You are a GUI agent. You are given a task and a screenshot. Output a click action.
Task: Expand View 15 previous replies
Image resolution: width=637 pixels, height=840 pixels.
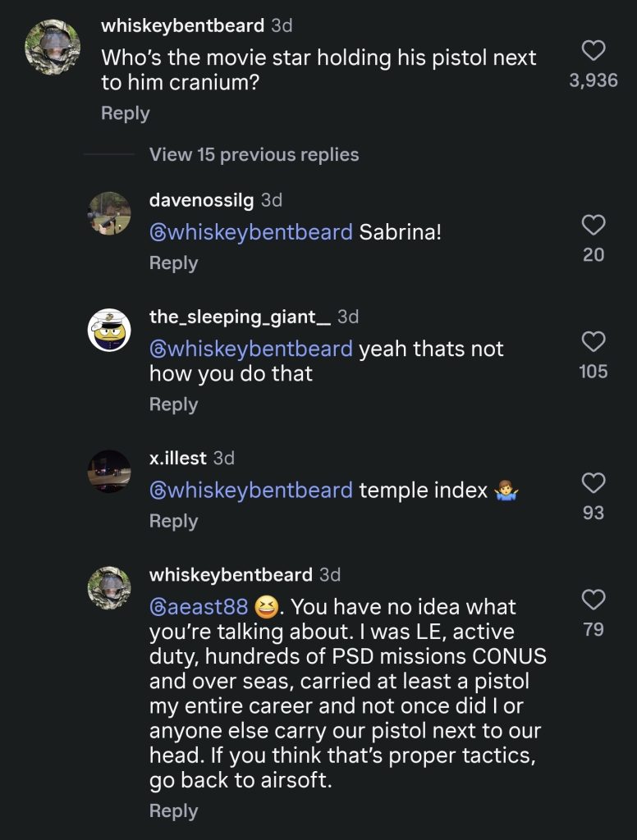[254, 154]
